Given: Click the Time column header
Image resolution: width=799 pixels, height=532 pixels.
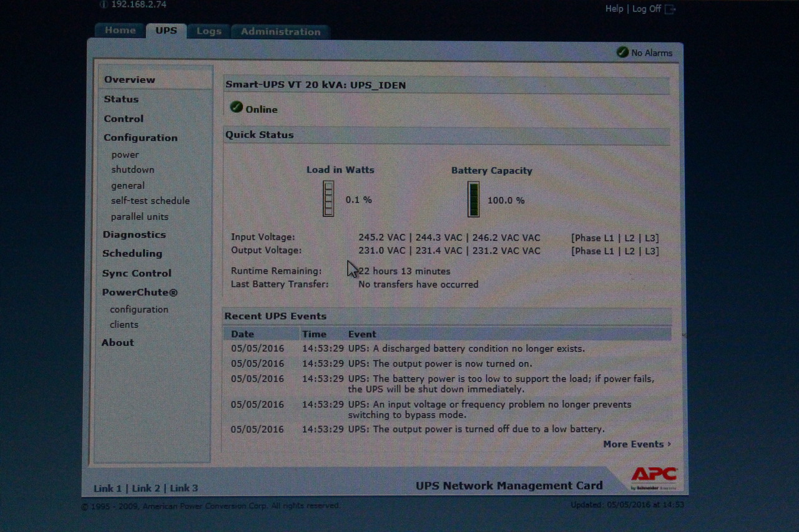Looking at the screenshot, I should [314, 334].
